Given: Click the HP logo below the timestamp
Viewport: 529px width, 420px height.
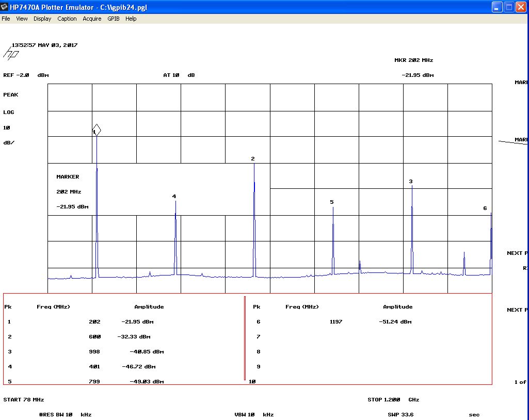Looking at the screenshot, I should [x=11, y=54].
